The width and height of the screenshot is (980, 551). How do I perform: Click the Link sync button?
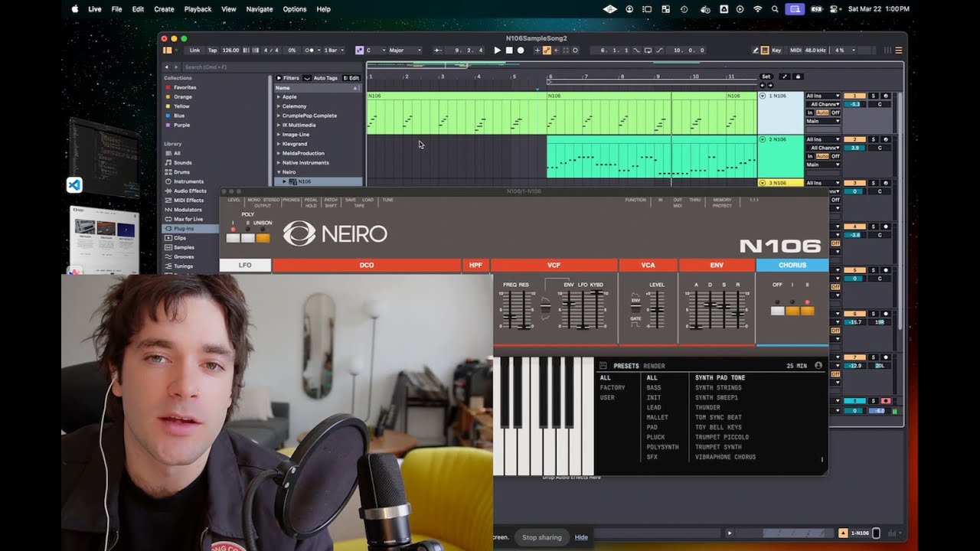[194, 51]
